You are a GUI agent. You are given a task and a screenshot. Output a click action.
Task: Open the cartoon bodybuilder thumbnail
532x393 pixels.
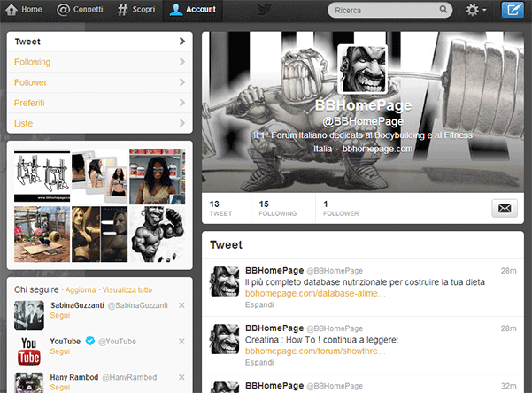tap(158, 235)
